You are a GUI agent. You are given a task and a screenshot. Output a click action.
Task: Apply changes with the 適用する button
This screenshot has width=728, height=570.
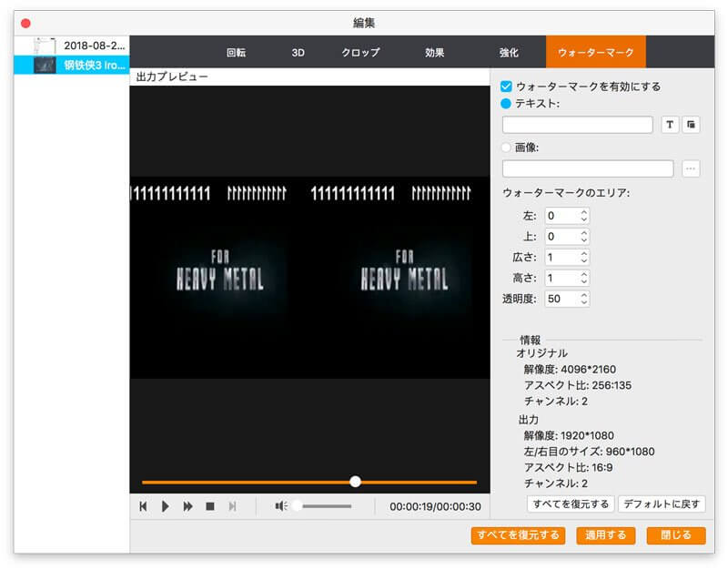point(606,535)
